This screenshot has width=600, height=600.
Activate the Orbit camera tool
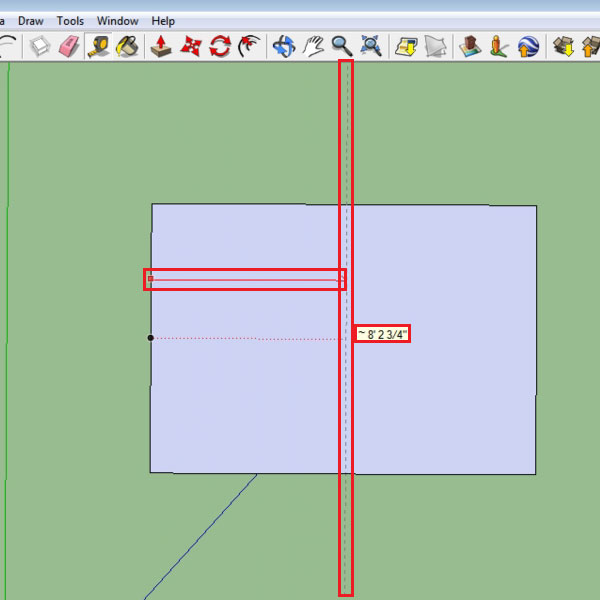284,46
